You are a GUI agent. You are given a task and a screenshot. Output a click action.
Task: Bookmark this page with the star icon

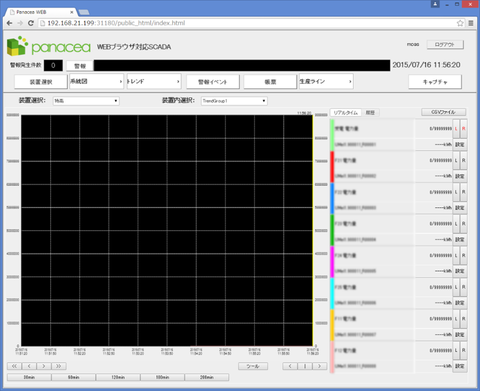pyautogui.click(x=460, y=23)
